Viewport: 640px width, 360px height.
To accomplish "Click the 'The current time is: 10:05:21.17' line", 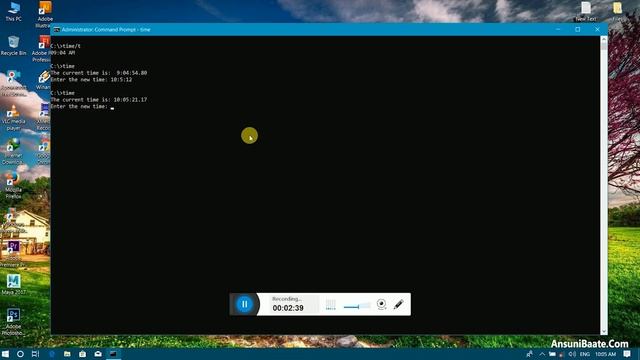I will pyautogui.click(x=99, y=100).
